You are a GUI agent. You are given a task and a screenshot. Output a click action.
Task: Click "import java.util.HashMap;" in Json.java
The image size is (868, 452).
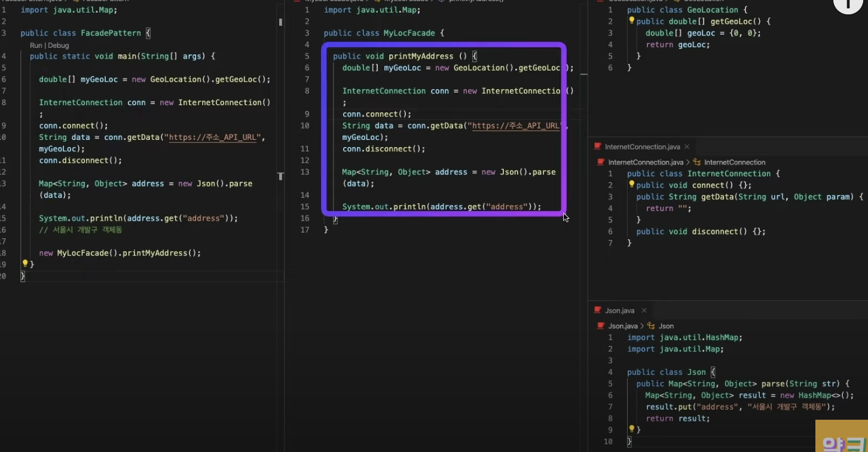pos(685,337)
